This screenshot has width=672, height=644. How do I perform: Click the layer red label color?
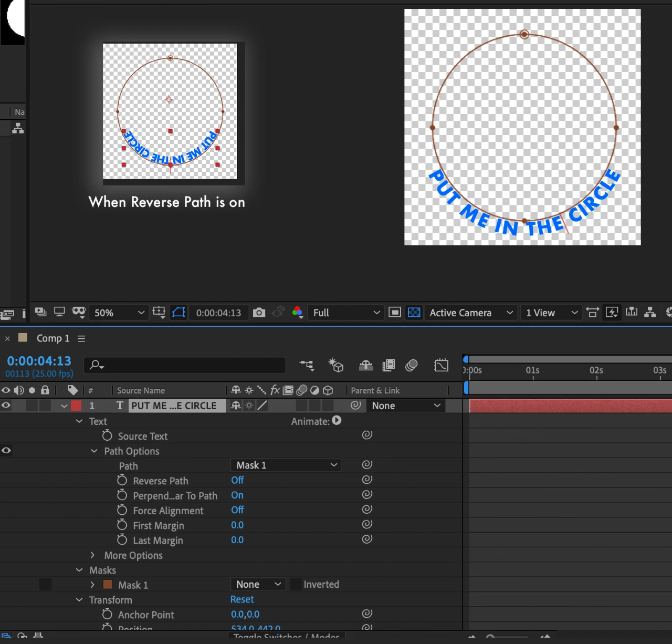(76, 406)
